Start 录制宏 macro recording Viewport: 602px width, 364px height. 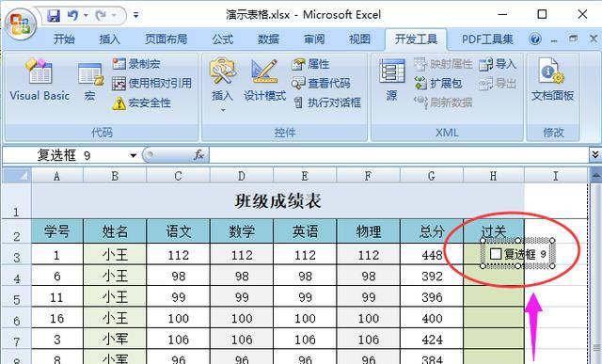click(136, 64)
